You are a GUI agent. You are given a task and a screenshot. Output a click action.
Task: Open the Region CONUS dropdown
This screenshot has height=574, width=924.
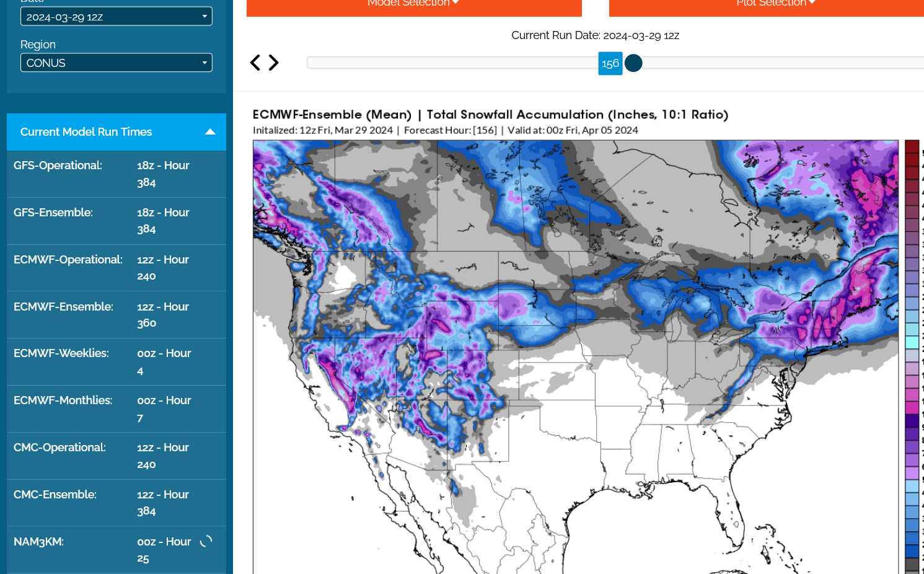point(117,63)
